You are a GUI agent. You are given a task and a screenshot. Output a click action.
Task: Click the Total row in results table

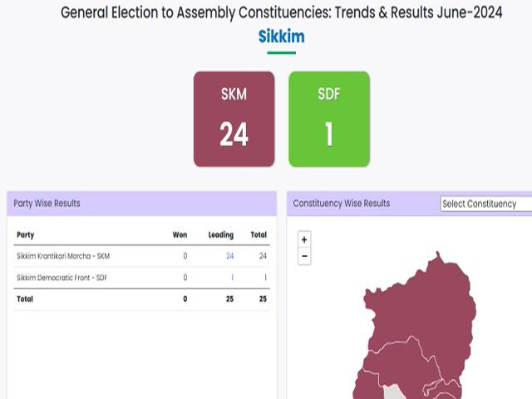coord(142,299)
